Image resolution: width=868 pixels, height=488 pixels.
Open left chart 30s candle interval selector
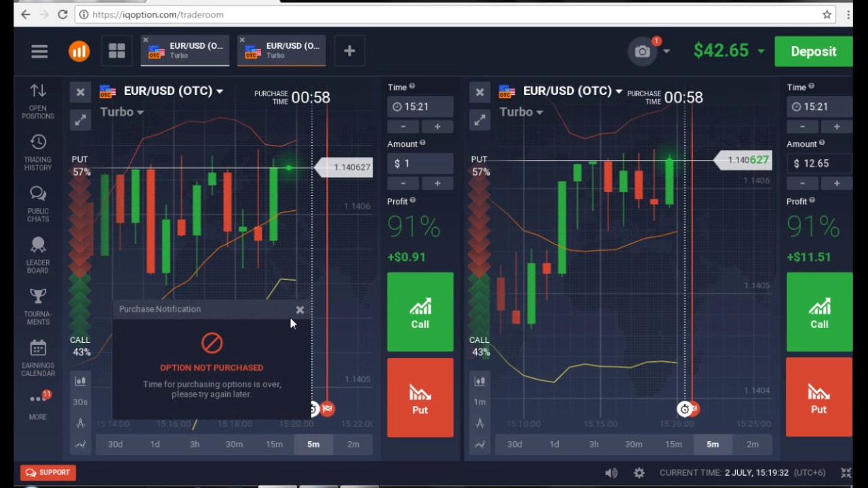(x=80, y=402)
